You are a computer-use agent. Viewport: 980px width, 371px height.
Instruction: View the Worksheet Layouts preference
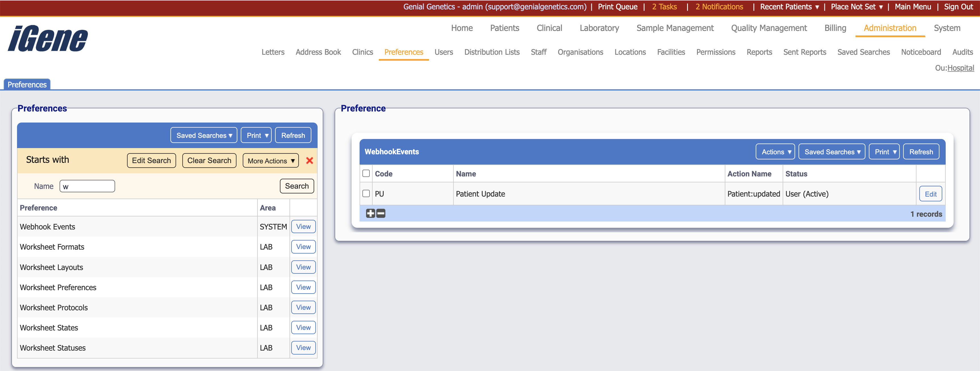point(303,267)
